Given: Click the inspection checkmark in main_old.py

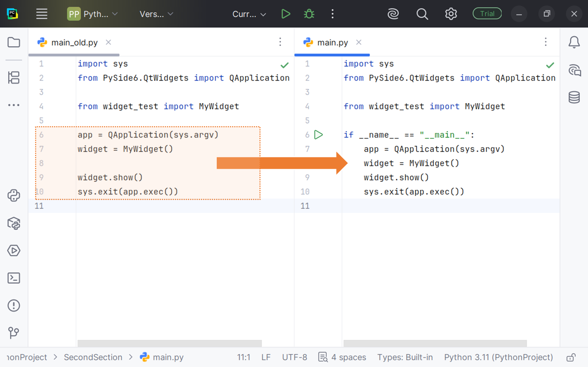Looking at the screenshot, I should 284,65.
